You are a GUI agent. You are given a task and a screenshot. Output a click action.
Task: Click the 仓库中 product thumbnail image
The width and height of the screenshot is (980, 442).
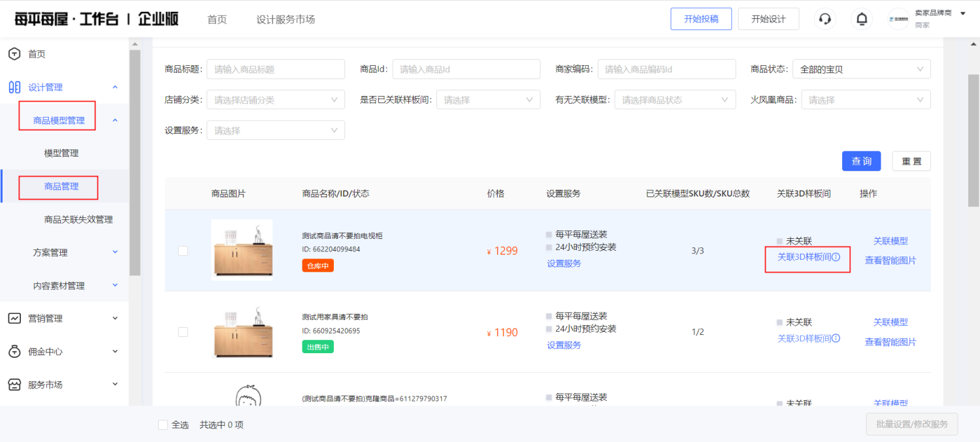242,249
